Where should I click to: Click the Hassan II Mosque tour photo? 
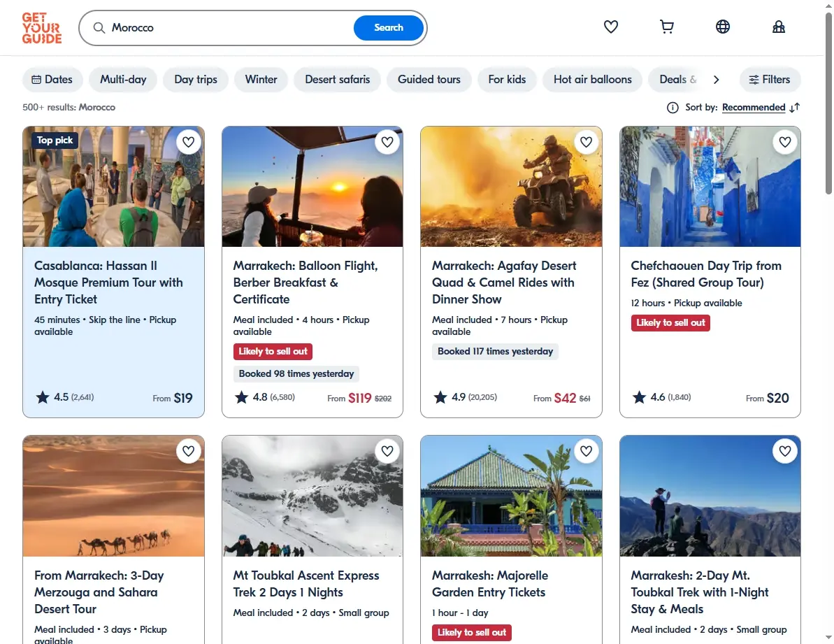113,187
